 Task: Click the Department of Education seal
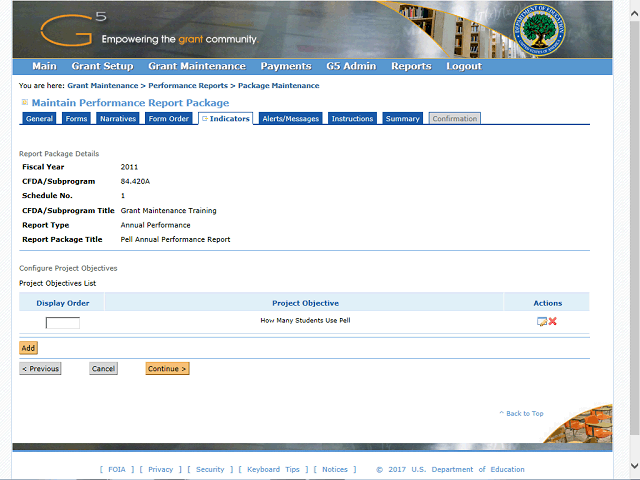[x=539, y=31]
